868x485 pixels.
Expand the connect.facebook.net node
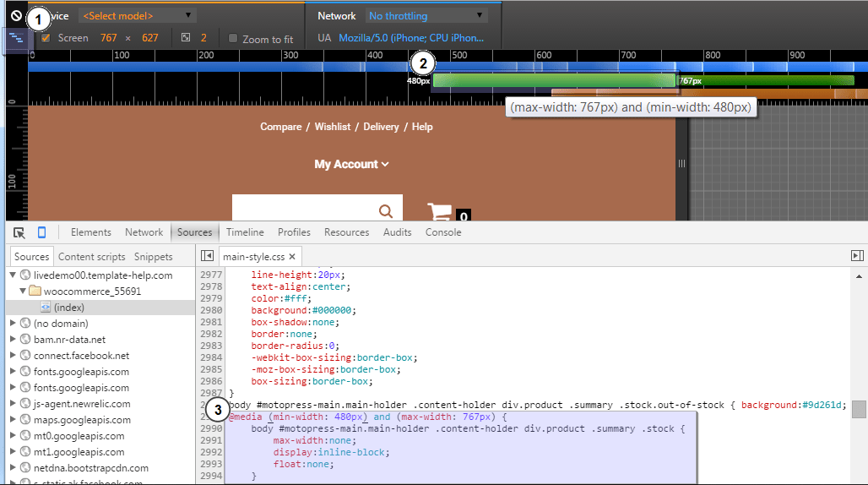click(x=13, y=355)
